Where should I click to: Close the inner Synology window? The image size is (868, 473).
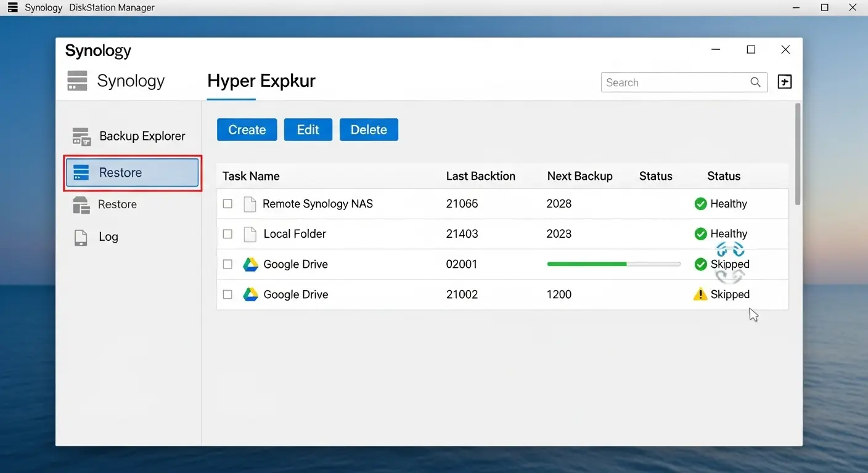pyautogui.click(x=785, y=50)
